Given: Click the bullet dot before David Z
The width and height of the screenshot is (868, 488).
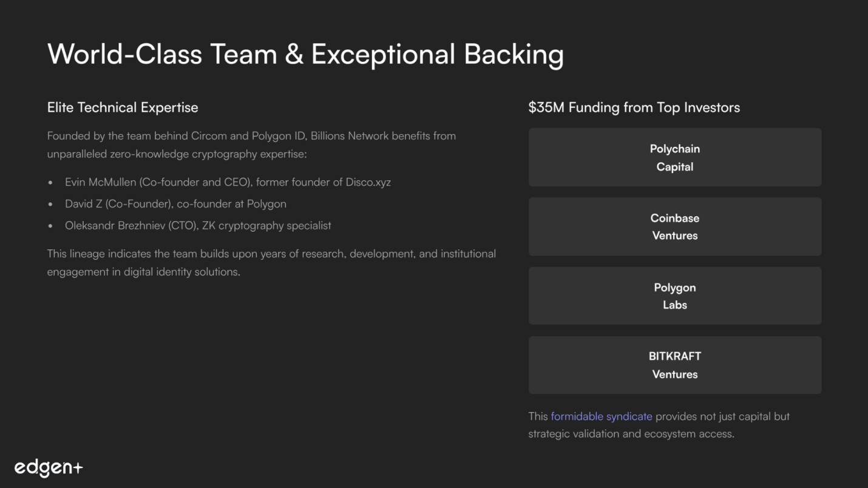Looking at the screenshot, I should pyautogui.click(x=50, y=205).
